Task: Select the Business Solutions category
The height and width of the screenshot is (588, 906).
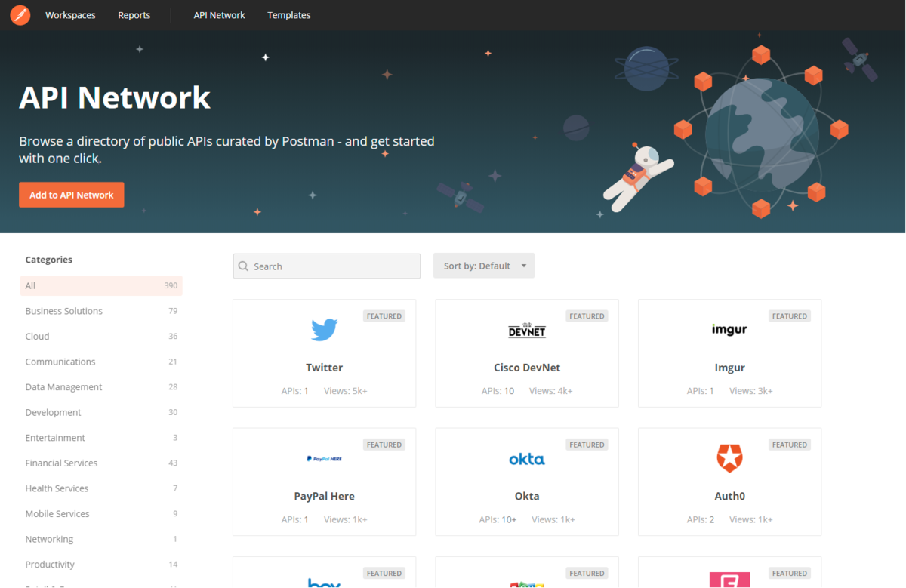Action: click(x=101, y=311)
